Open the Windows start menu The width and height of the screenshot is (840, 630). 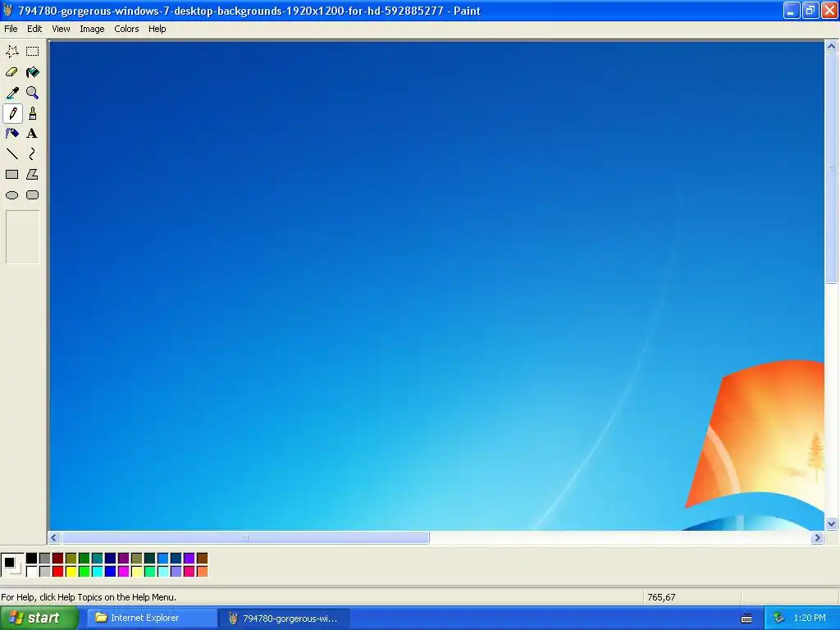click(39, 619)
